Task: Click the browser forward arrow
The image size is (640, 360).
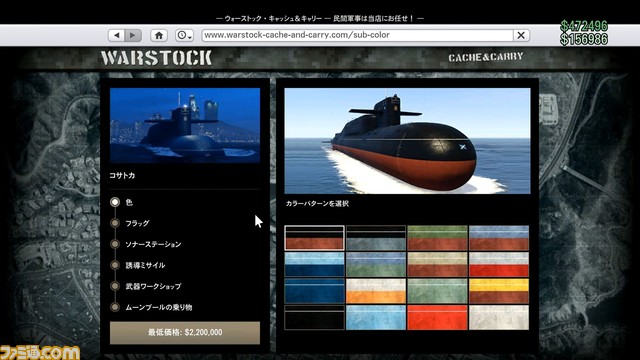Action: (133, 36)
